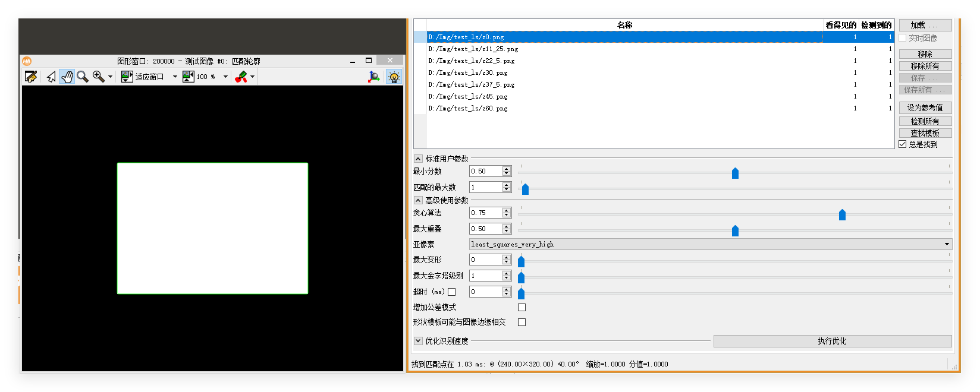Click the zoom-in plus magnifier icon
980x392 pixels.
click(x=98, y=77)
